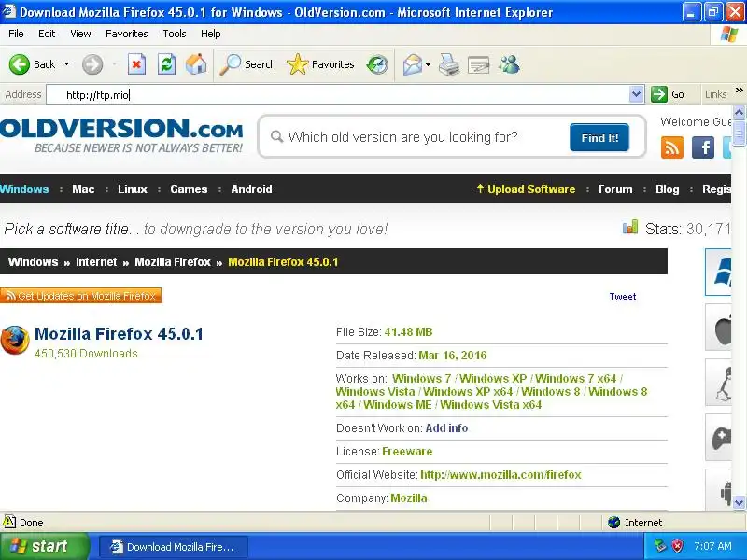This screenshot has height=560, width=747.
Task: Open the Help menu
Action: [x=211, y=34]
